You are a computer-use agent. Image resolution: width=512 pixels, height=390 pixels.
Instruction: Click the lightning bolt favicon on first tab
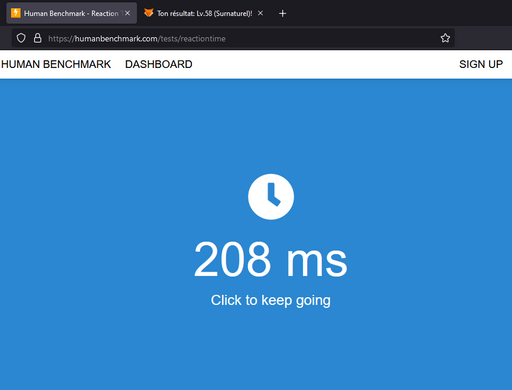click(x=16, y=13)
